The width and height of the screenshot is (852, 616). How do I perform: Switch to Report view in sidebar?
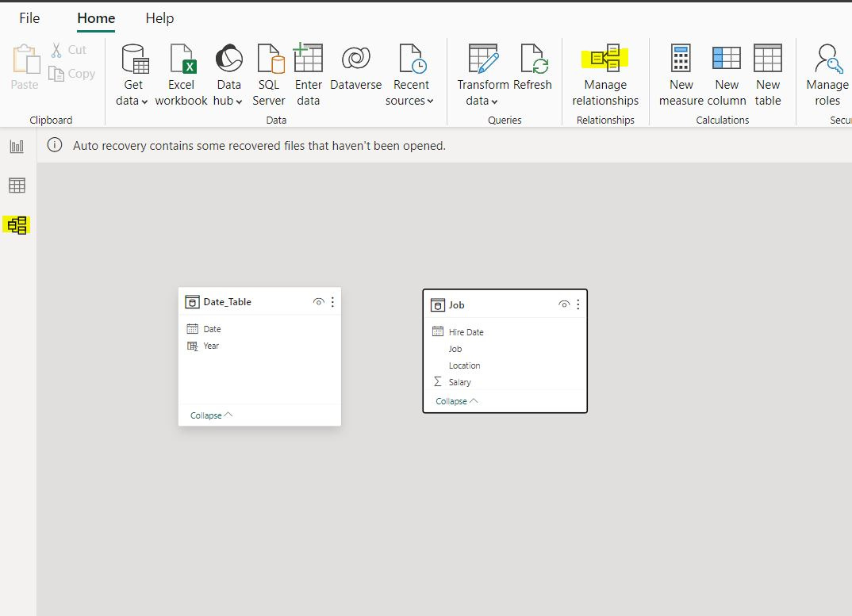[x=17, y=146]
